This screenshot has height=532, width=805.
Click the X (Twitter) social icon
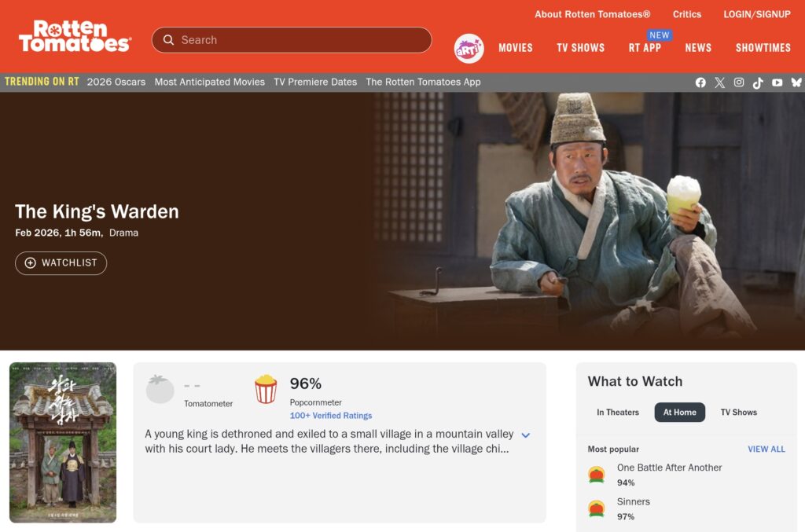(719, 82)
